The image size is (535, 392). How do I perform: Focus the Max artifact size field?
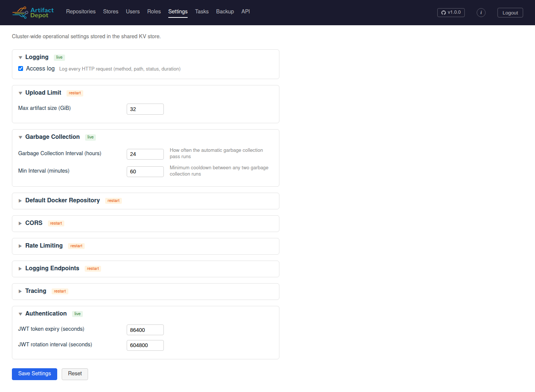145,109
